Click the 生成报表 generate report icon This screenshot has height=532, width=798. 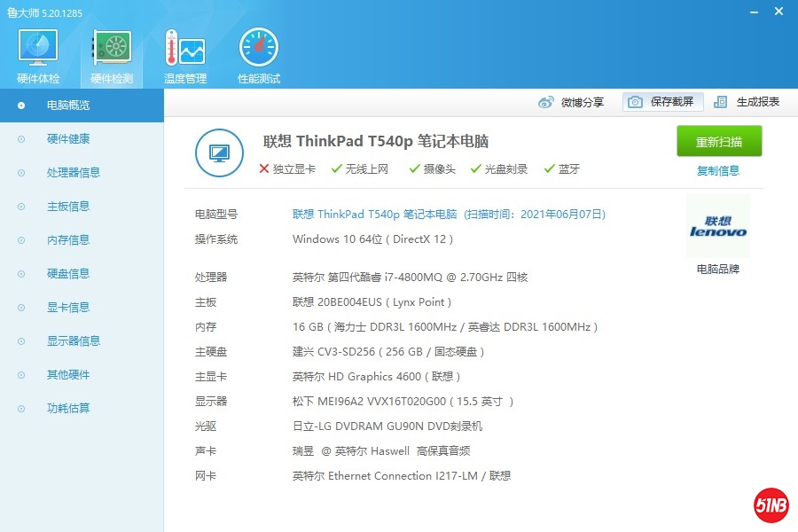click(721, 102)
